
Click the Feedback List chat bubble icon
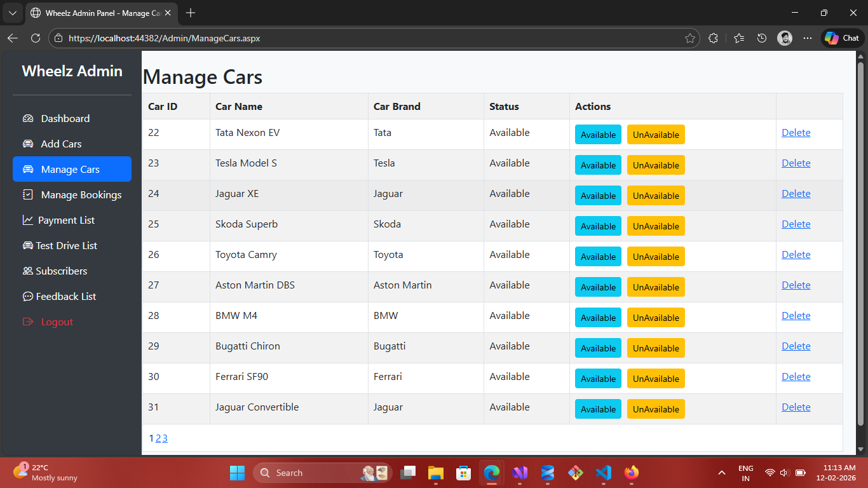click(x=28, y=297)
